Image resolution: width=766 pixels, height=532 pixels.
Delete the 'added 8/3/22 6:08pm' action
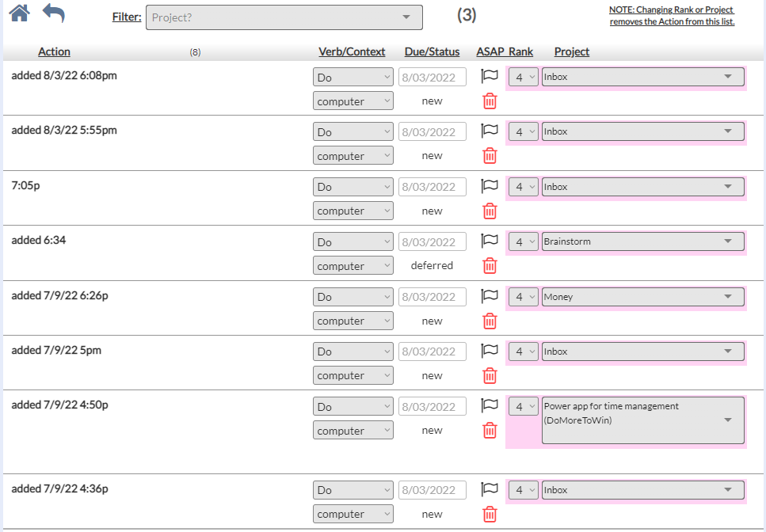(x=490, y=101)
